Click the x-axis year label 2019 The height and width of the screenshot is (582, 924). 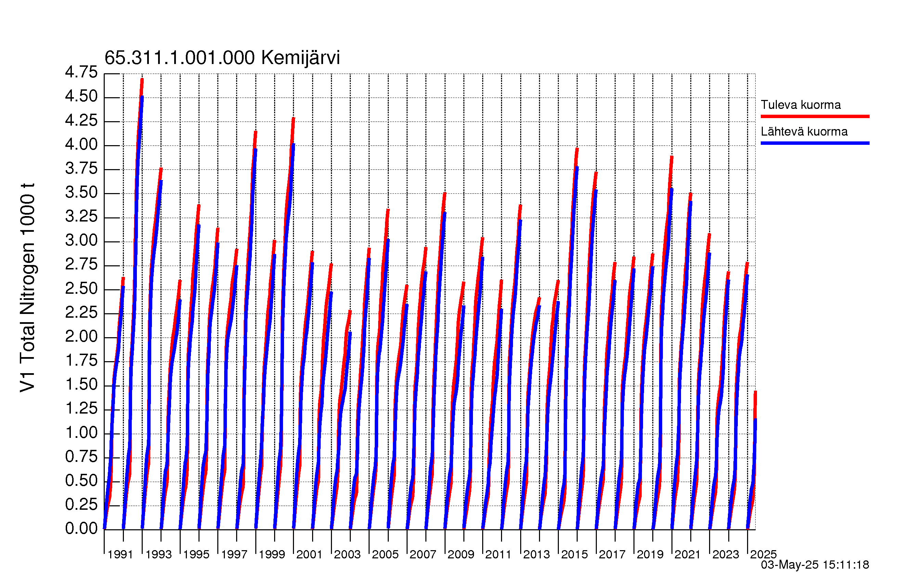click(650, 554)
